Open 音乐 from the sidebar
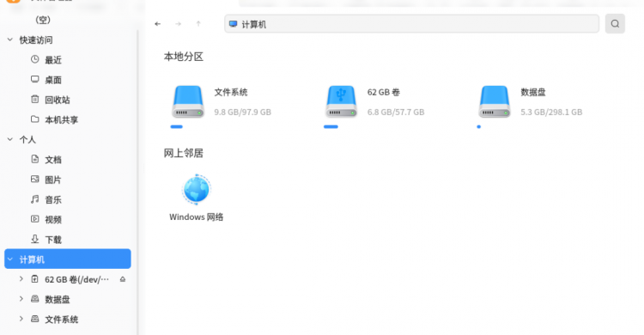Screen dimensions: 644x335 [x=53, y=200]
